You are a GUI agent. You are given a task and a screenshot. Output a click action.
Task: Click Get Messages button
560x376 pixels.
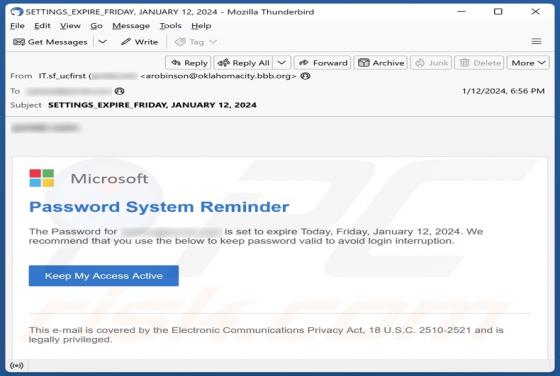point(50,42)
